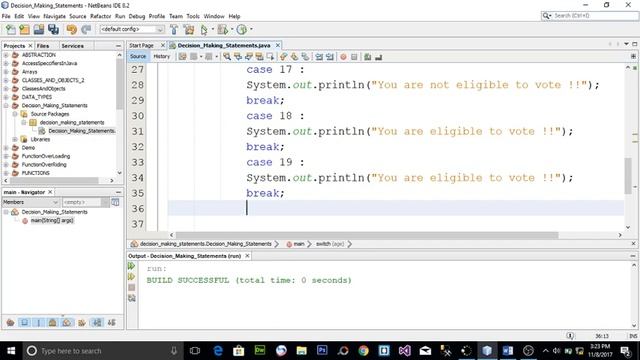Click the Search field in title bar
The height and width of the screenshot is (360, 640).
(590, 16)
